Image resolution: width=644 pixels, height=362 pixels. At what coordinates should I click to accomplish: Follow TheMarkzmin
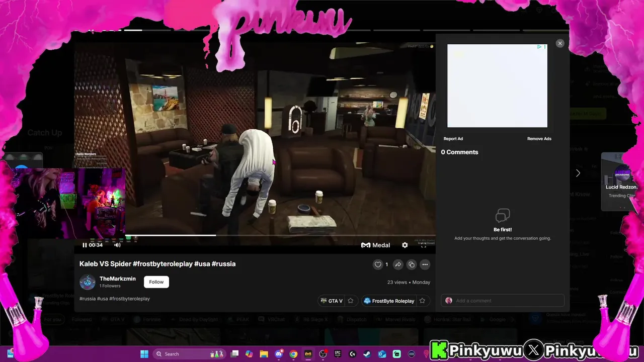coord(156,282)
